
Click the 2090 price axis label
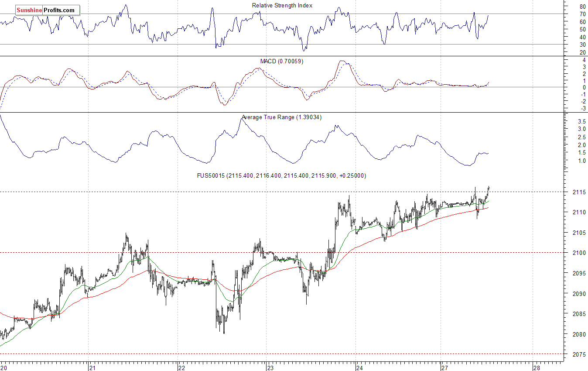(x=579, y=294)
